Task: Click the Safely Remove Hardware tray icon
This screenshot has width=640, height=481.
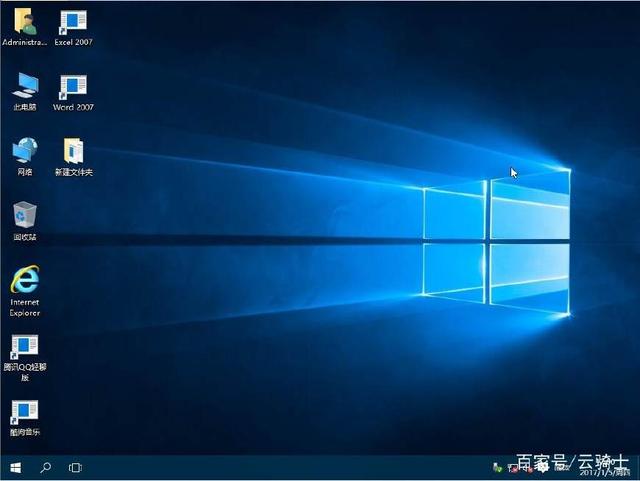Action: click(x=497, y=468)
